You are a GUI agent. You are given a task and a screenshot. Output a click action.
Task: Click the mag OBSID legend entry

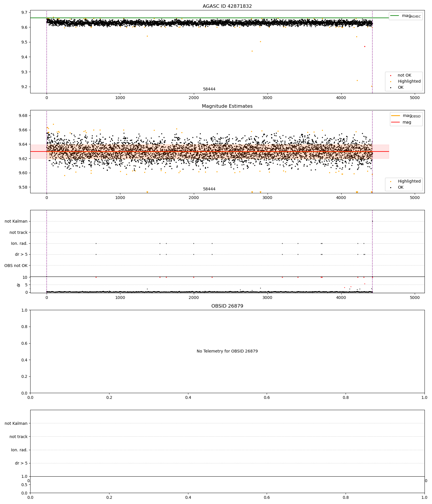[x=406, y=116]
